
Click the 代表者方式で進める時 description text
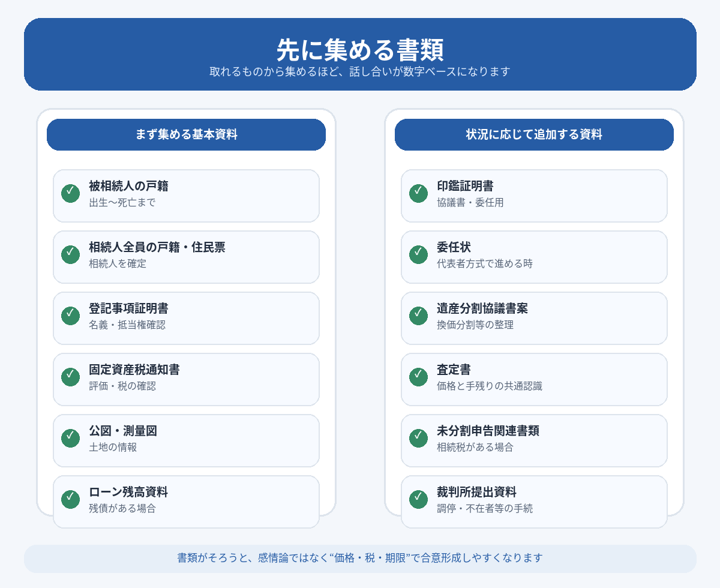pyautogui.click(x=484, y=264)
